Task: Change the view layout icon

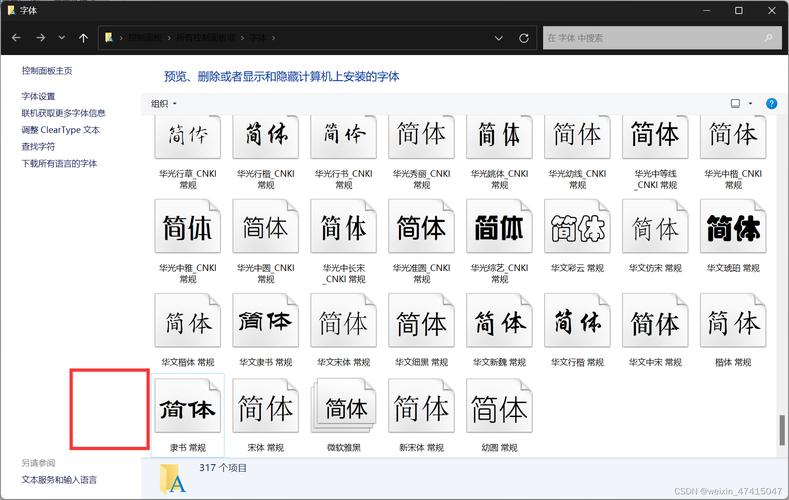Action: 735,104
